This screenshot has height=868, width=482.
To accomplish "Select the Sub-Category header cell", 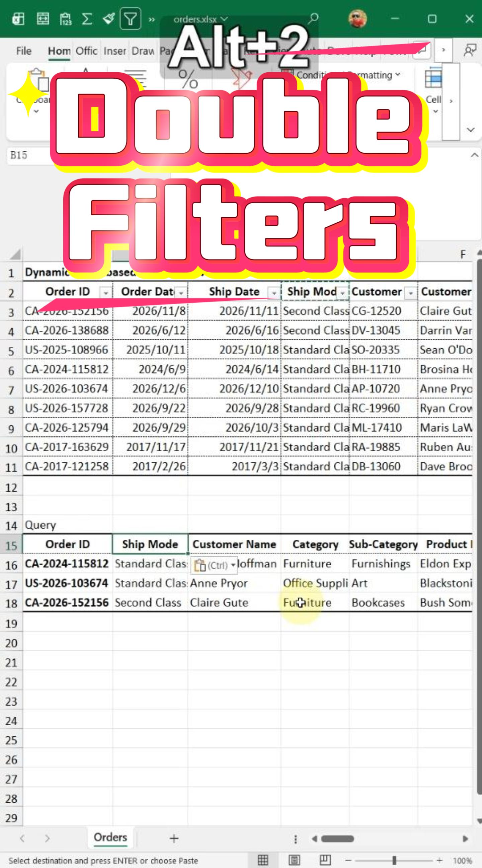I will (383, 544).
